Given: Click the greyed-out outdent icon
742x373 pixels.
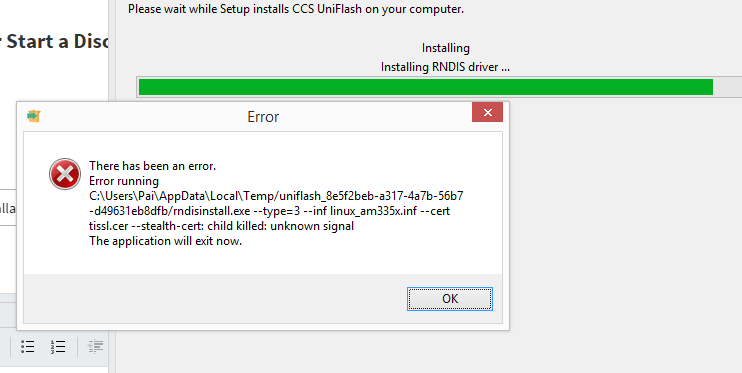Looking at the screenshot, I should 95,346.
